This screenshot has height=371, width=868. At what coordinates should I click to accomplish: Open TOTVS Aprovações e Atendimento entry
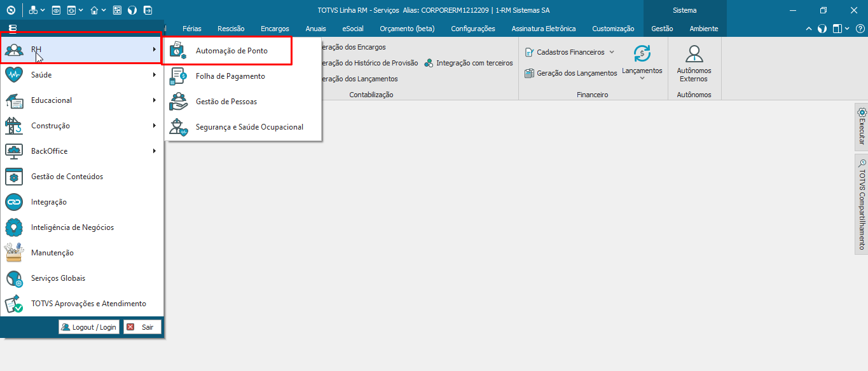[x=82, y=304]
